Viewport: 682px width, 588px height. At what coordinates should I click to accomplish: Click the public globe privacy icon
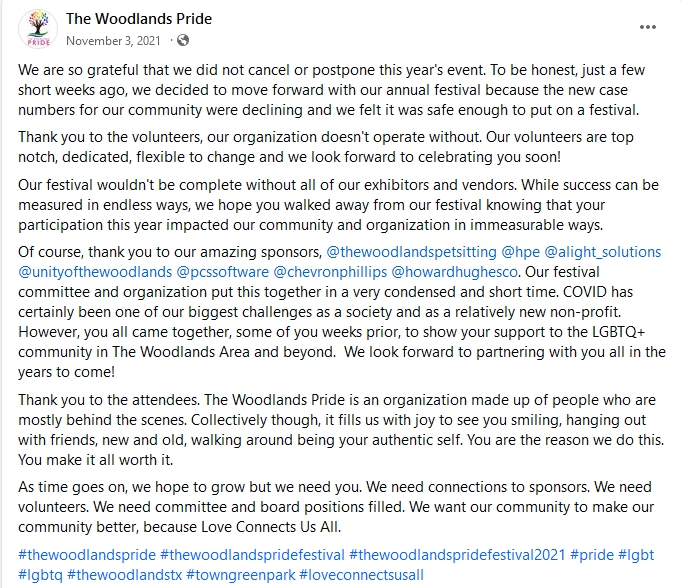[183, 41]
